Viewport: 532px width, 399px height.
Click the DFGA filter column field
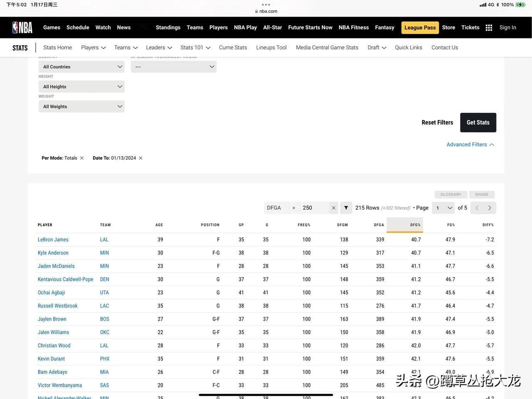click(276, 208)
